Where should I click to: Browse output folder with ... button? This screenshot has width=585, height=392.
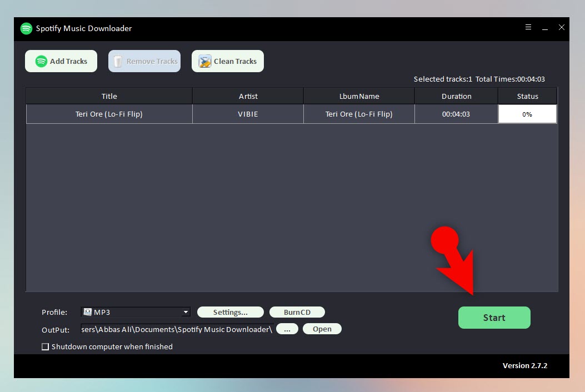click(x=287, y=329)
